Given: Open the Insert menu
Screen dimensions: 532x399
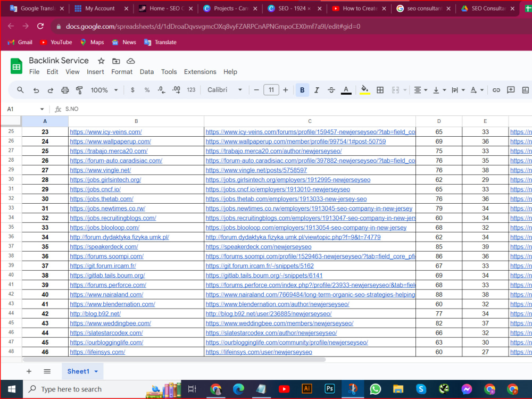Looking at the screenshot, I should coord(95,72).
